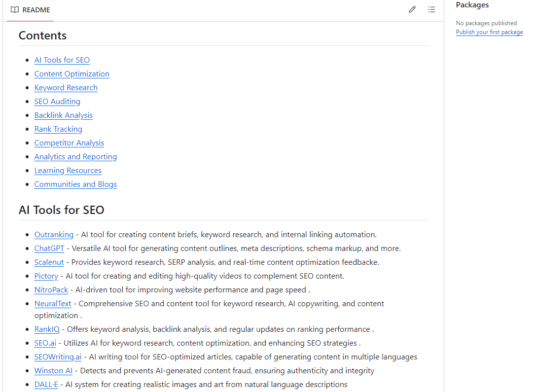Image resolution: width=537 pixels, height=392 pixels.
Task: Open Learning Resources from contents
Action: pos(68,170)
